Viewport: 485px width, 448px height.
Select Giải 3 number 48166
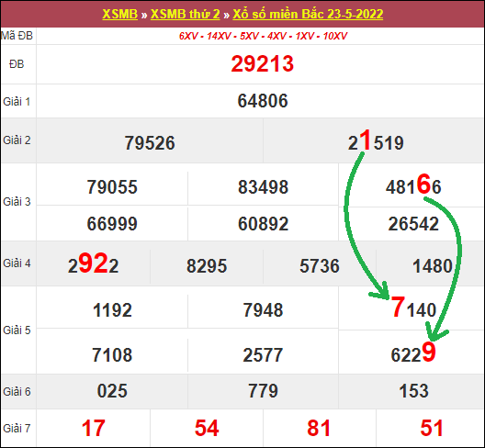point(413,185)
